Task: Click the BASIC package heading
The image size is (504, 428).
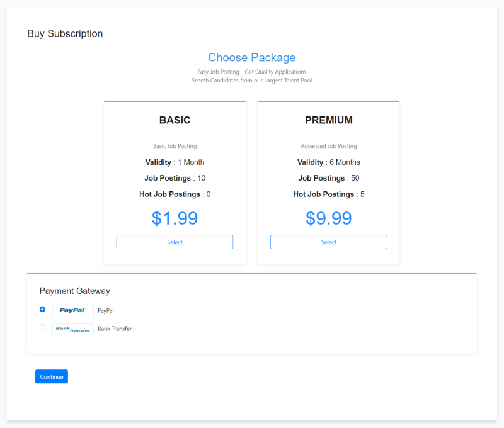Action: click(x=175, y=120)
